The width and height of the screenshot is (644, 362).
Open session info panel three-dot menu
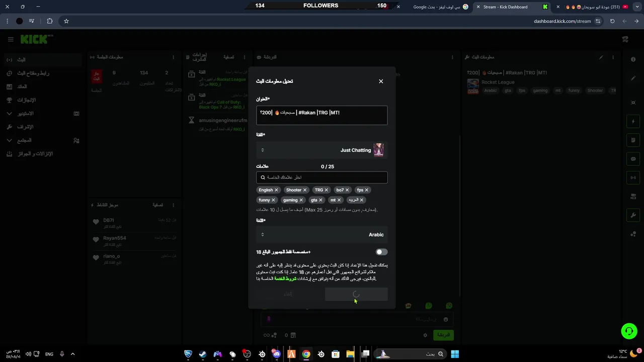[x=174, y=57]
